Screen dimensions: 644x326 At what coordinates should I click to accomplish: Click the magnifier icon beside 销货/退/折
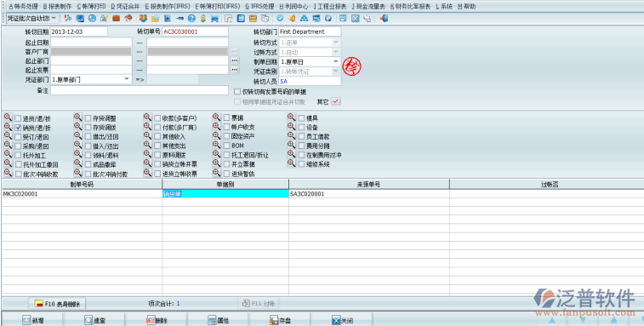(x=8, y=127)
